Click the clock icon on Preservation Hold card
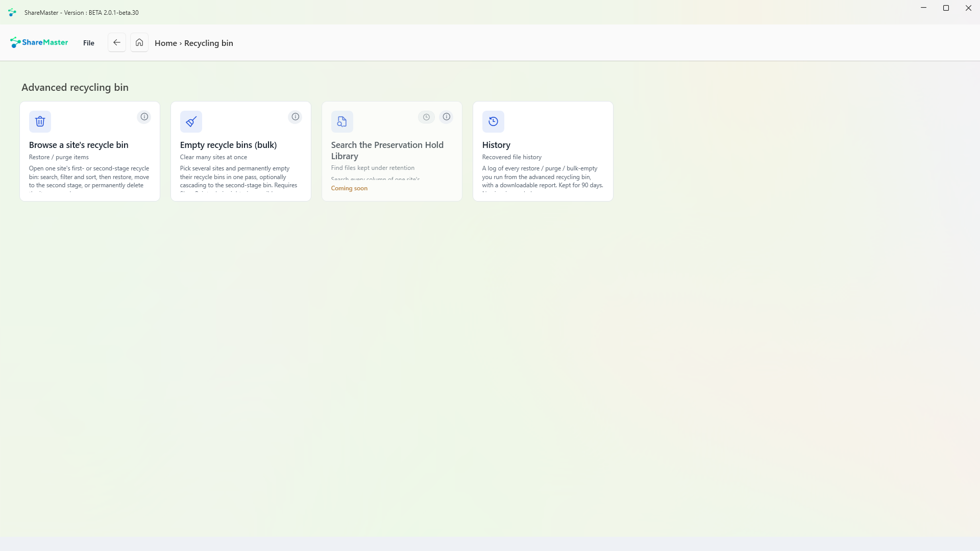Screen dimensions: 980x551 (426, 117)
